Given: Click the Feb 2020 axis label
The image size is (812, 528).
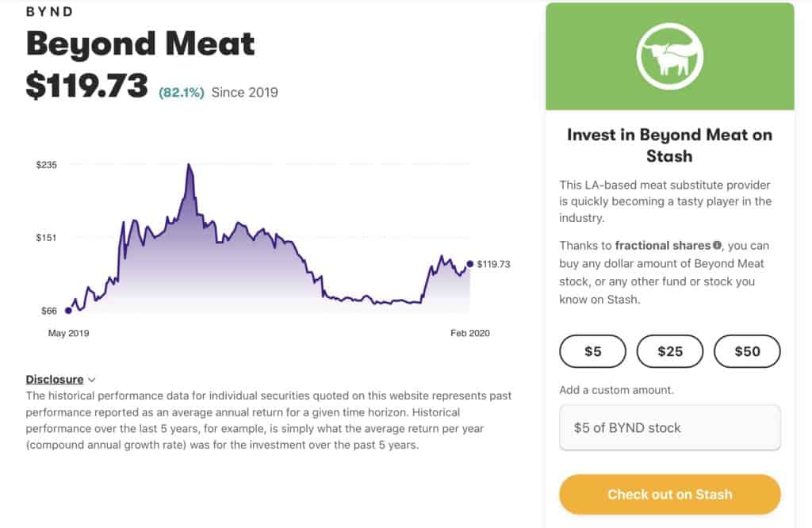Looking at the screenshot, I should [x=469, y=333].
